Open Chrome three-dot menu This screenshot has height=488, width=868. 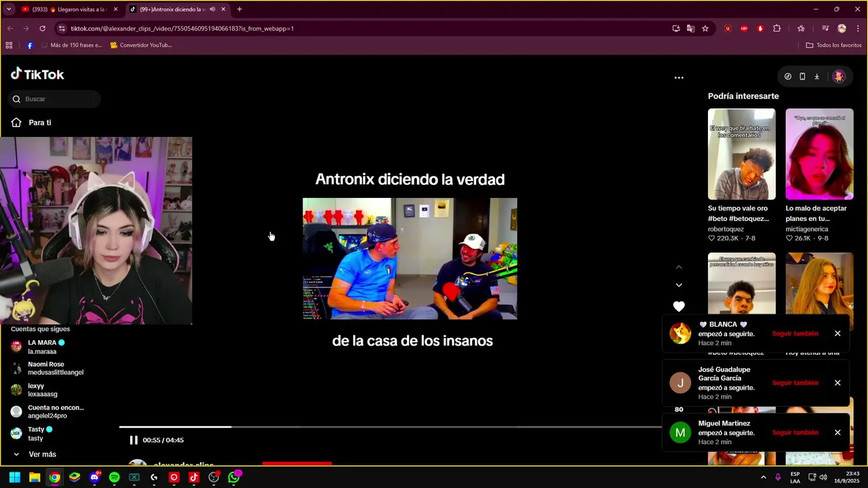pyautogui.click(x=858, y=28)
